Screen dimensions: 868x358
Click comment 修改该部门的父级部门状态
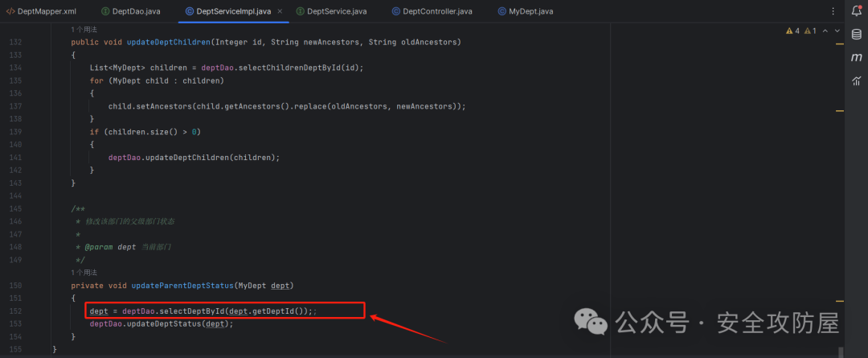130,221
